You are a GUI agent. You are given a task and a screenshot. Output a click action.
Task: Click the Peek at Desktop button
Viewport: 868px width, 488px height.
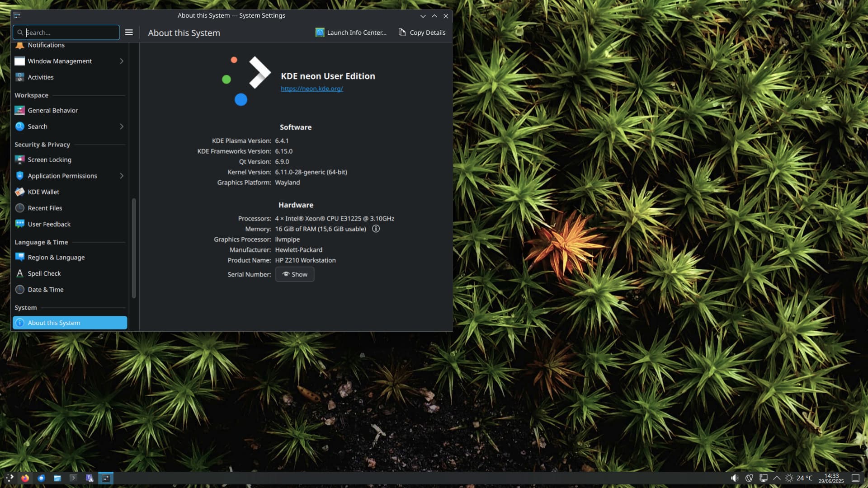point(855,478)
